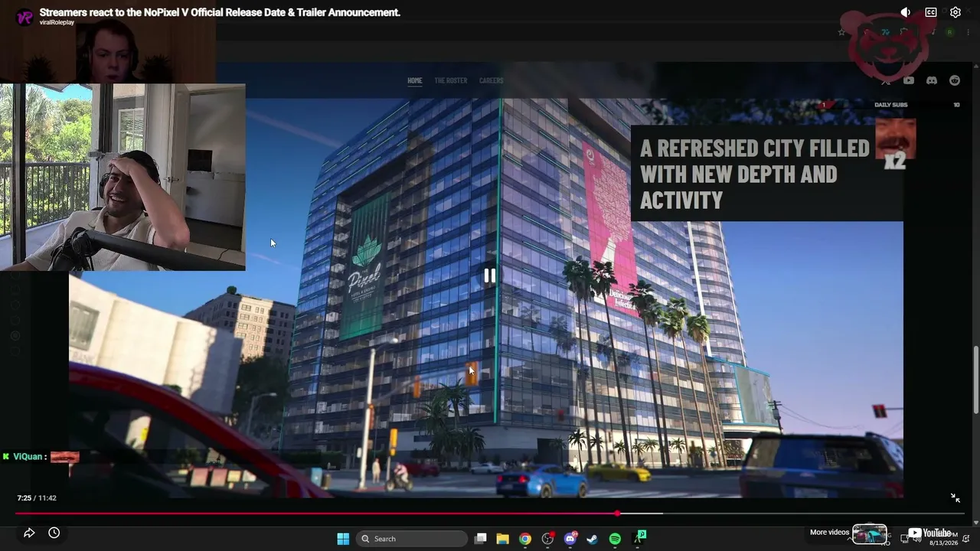Share the video with the arrow icon
The image size is (980, 551).
pyautogui.click(x=29, y=533)
